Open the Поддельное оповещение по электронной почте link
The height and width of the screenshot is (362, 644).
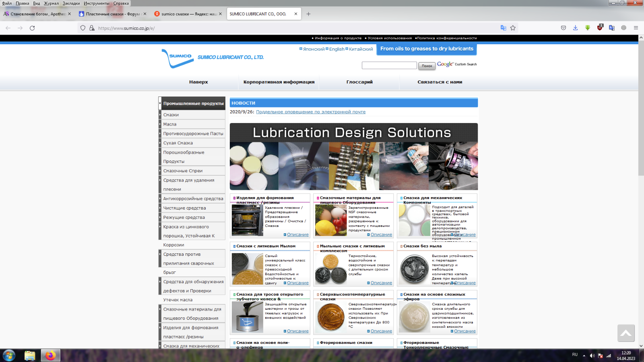(311, 112)
